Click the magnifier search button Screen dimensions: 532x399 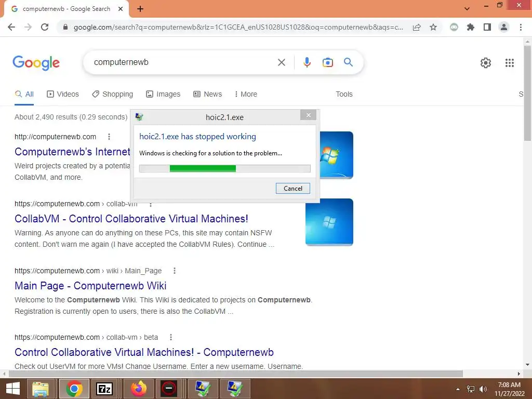(x=348, y=62)
